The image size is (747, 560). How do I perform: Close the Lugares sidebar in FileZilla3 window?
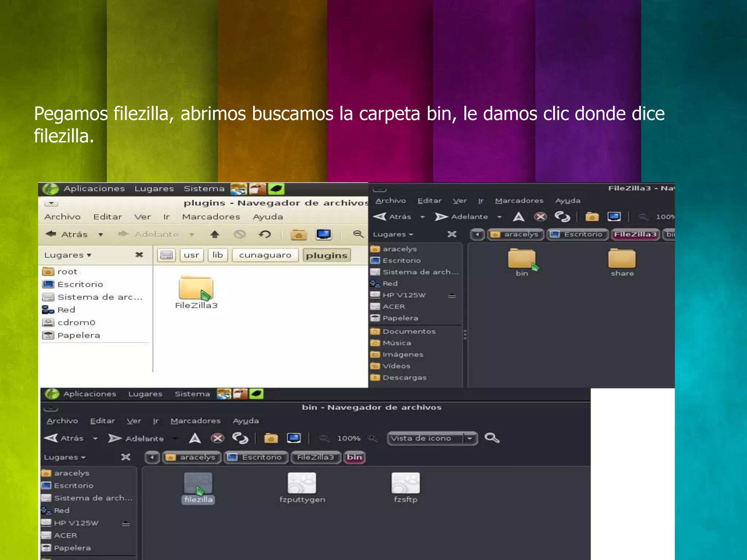coord(452,234)
